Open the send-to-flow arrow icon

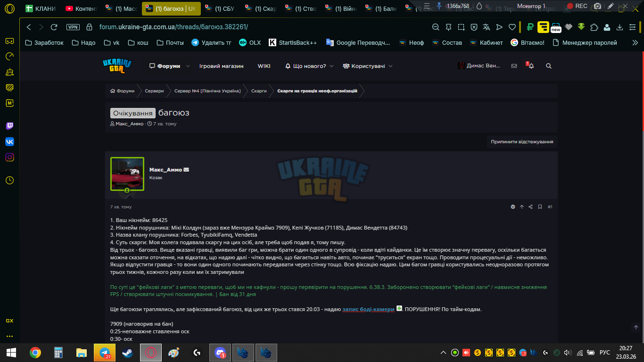click(x=500, y=27)
